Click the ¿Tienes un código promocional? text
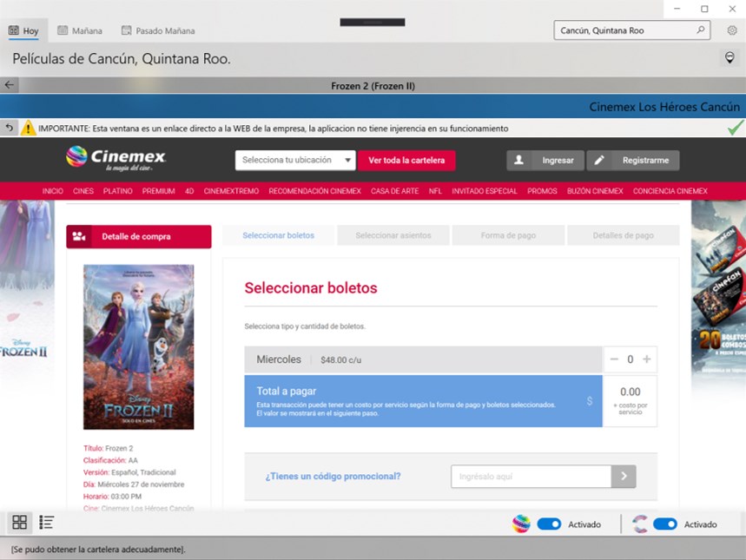The image size is (746, 560). point(333,477)
